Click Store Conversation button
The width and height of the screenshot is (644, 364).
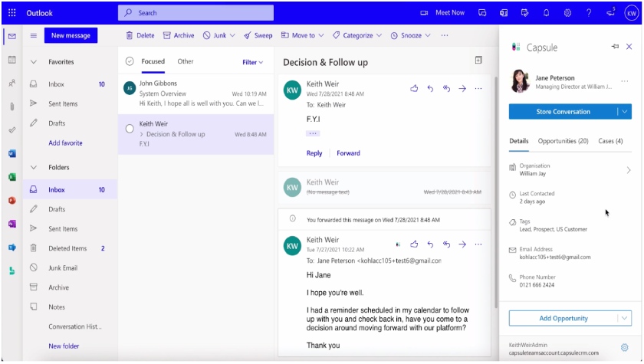point(563,112)
